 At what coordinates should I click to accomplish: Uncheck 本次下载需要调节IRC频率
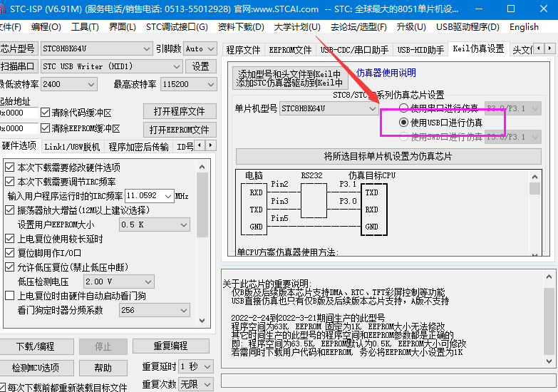(10, 182)
